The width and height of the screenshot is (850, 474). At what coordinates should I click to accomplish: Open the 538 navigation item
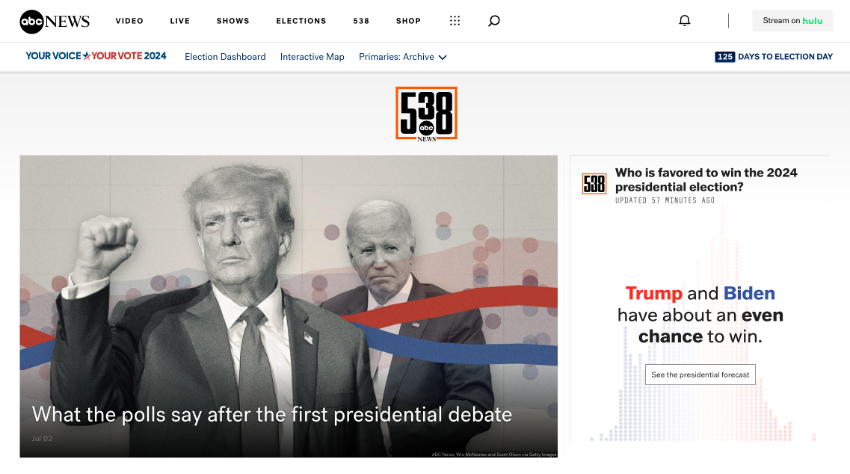coord(361,21)
